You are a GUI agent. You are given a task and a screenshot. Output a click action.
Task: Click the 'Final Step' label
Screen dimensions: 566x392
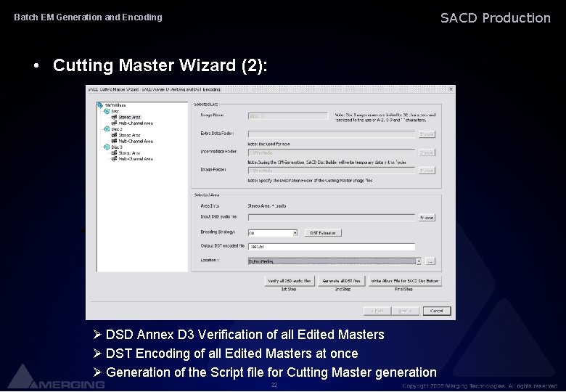(x=403, y=289)
